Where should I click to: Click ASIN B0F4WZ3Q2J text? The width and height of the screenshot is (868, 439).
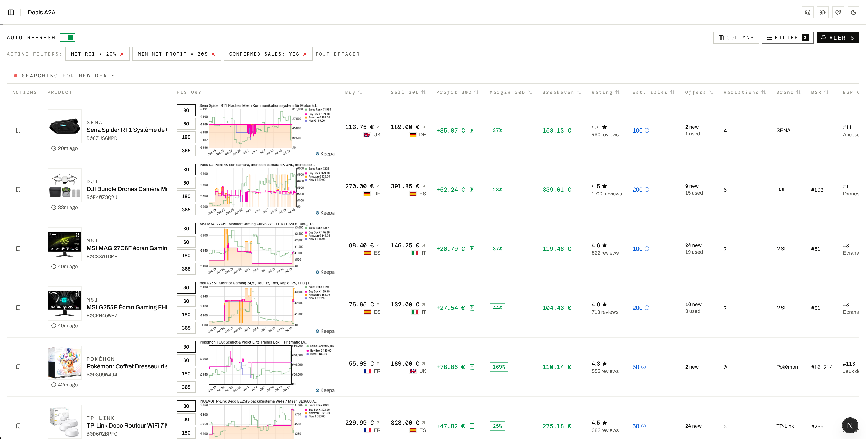102,197
